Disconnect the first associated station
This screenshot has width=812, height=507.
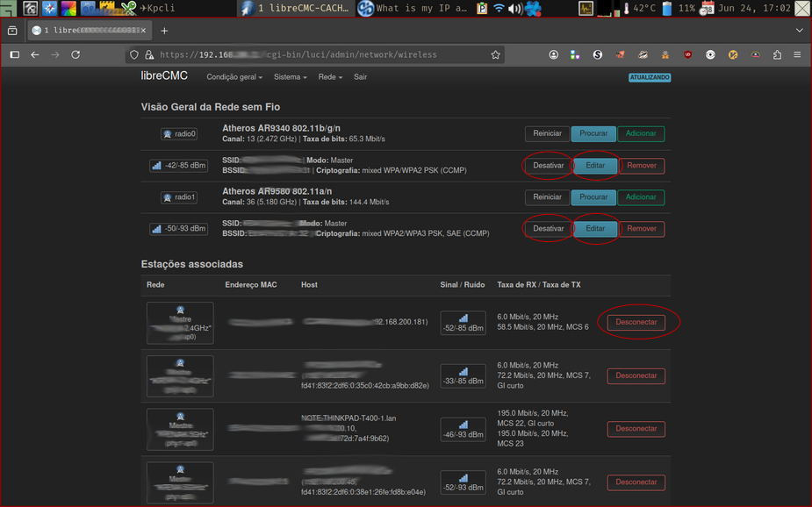click(x=635, y=322)
